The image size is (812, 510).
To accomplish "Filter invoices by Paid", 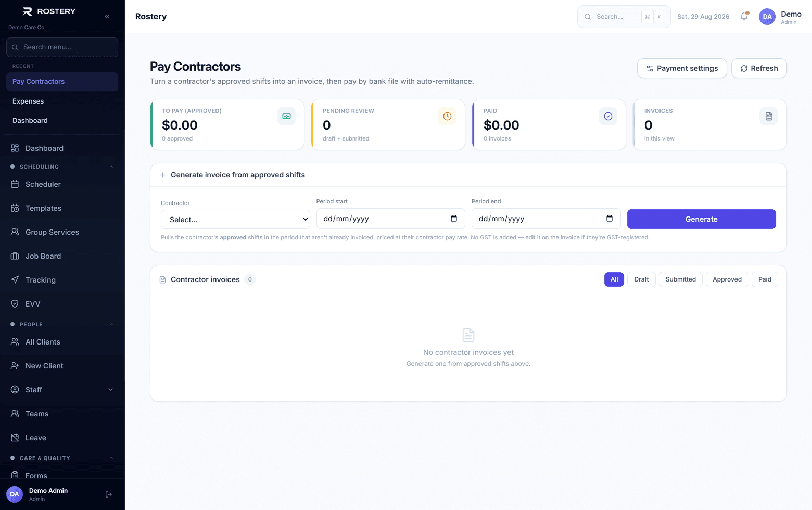I will [765, 279].
